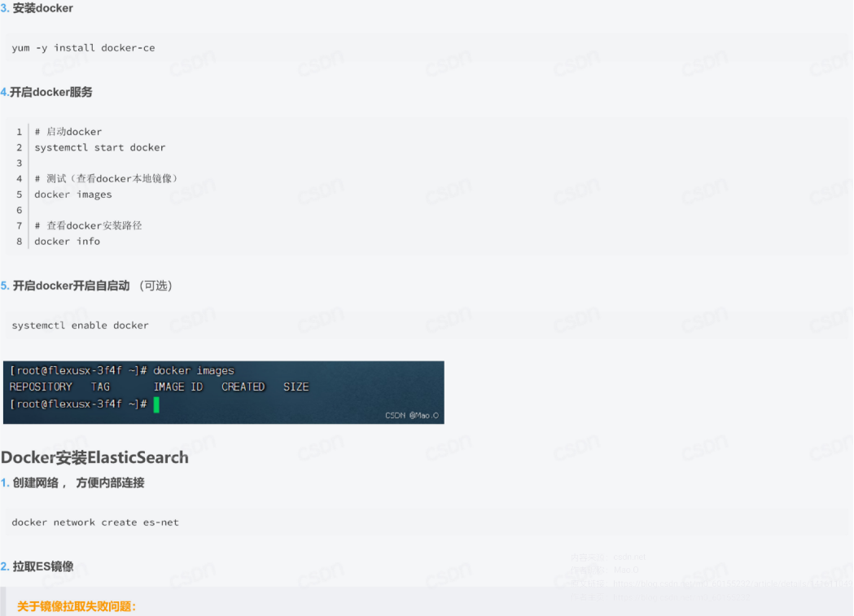Image resolution: width=854 pixels, height=616 pixels.
Task: Click the 'Docker安装ElasticSearch' section heading
Action: click(x=94, y=457)
